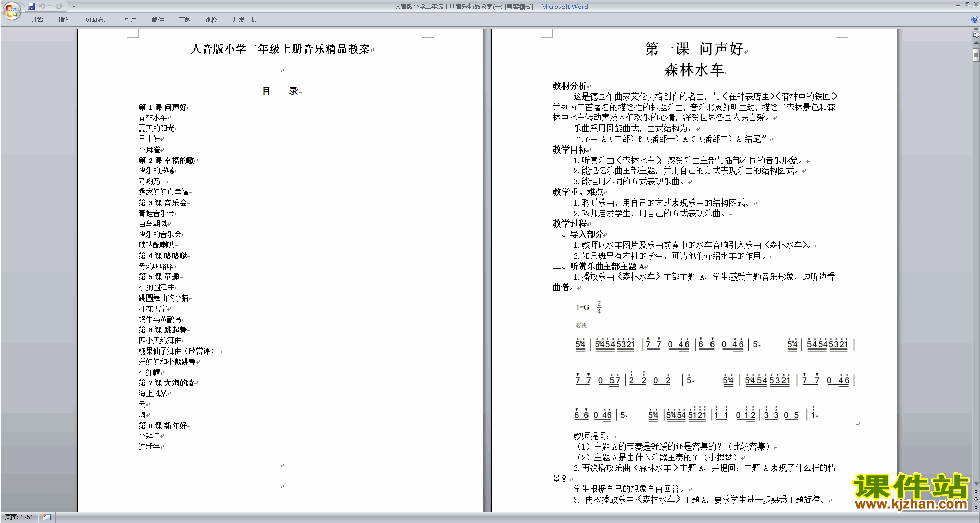Click the Undo icon

42,6
